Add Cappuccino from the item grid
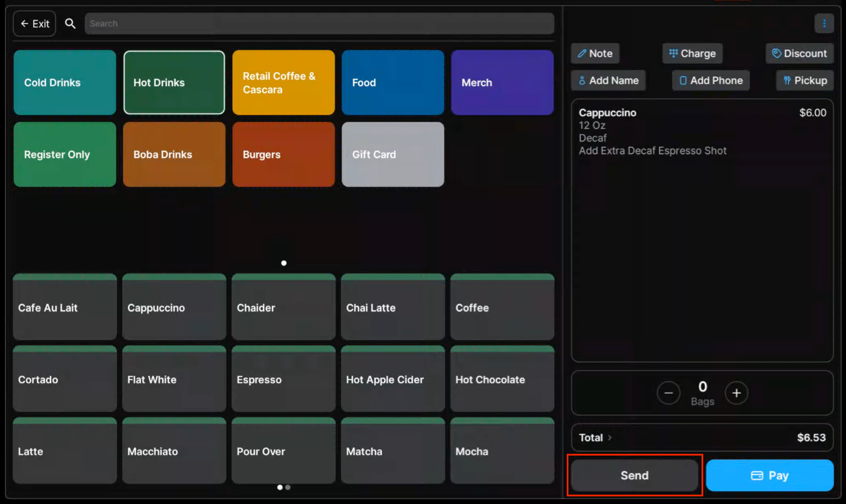Screen dimensions: 846x504 [x=174, y=307]
